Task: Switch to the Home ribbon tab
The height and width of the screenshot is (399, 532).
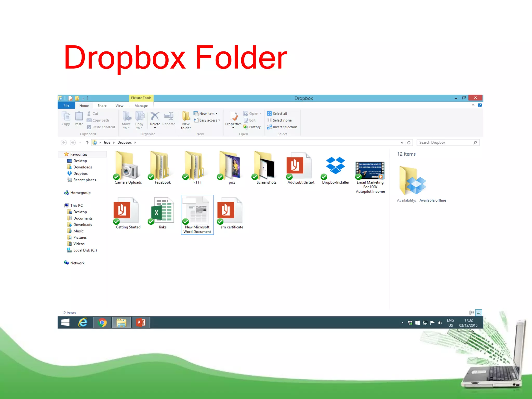Action: pyautogui.click(x=84, y=106)
